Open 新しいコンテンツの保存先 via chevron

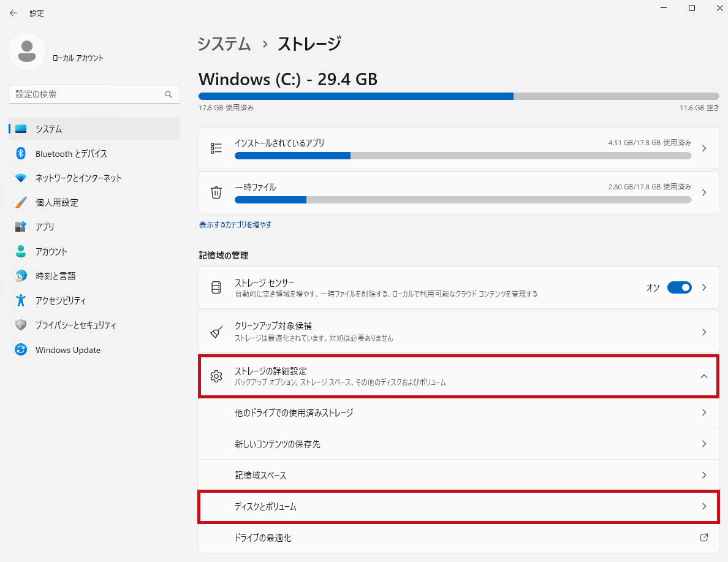pyautogui.click(x=704, y=444)
